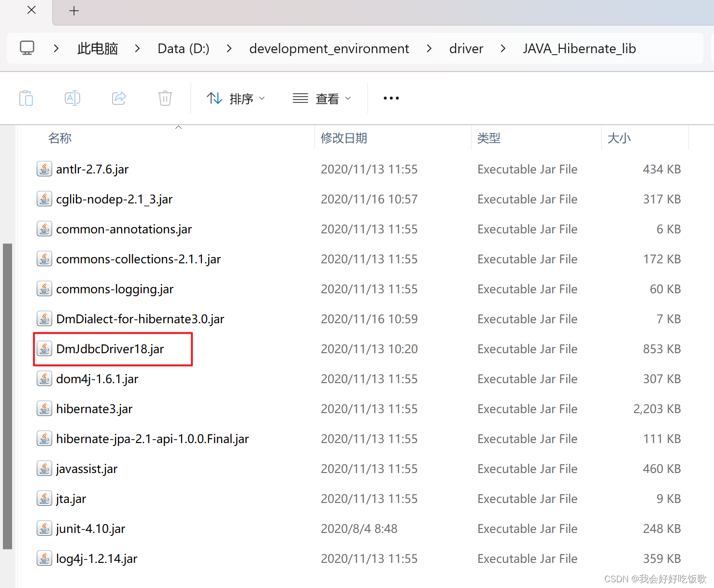Select file name DmJdbcDriver18.jar
This screenshot has height=588, width=714.
tap(110, 349)
